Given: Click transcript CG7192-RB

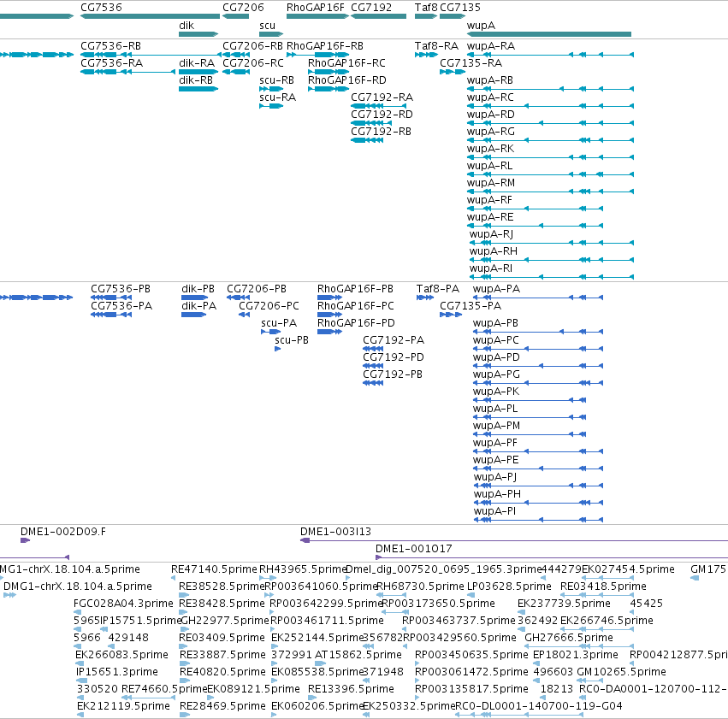Looking at the screenshot, I should tap(381, 132).
